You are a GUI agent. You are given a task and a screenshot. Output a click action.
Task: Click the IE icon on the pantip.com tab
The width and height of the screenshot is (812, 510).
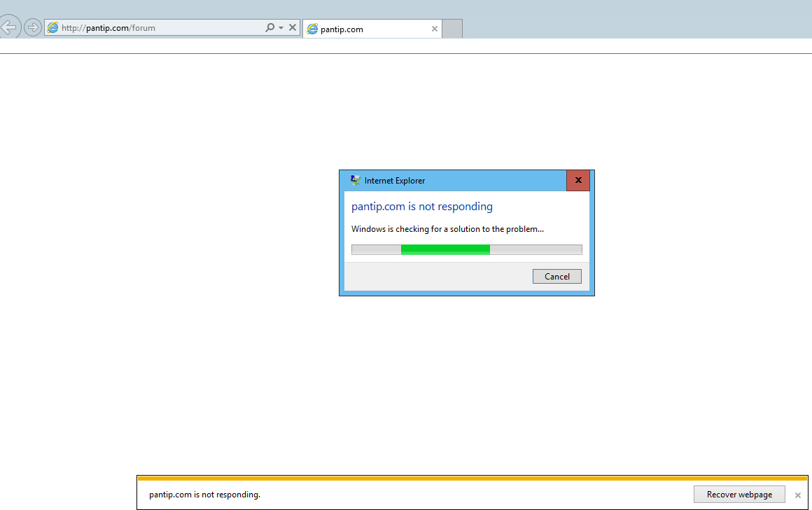(312, 29)
